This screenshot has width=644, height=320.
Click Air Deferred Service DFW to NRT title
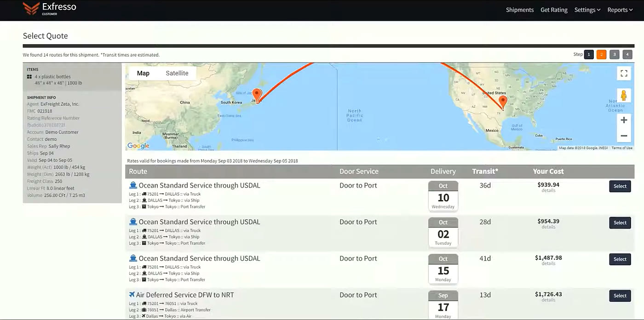(185, 295)
